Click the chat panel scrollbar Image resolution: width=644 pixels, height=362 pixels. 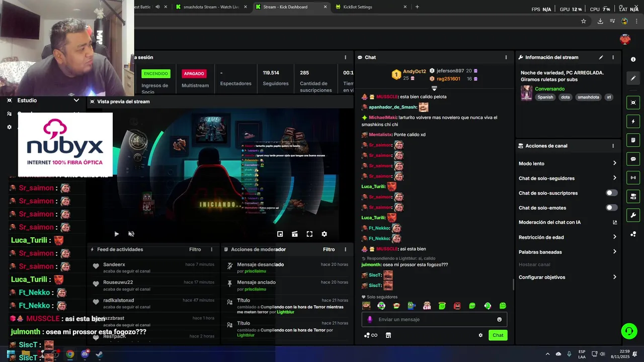click(x=513, y=285)
